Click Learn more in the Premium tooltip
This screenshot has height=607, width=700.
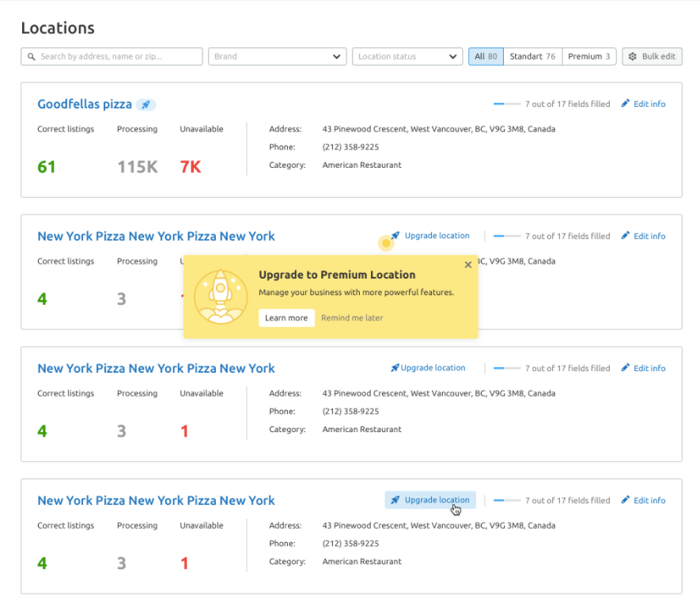(x=286, y=317)
